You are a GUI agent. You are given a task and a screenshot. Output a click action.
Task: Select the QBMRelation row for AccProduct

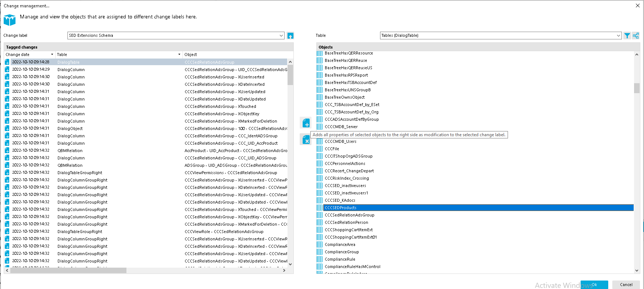tap(70, 151)
